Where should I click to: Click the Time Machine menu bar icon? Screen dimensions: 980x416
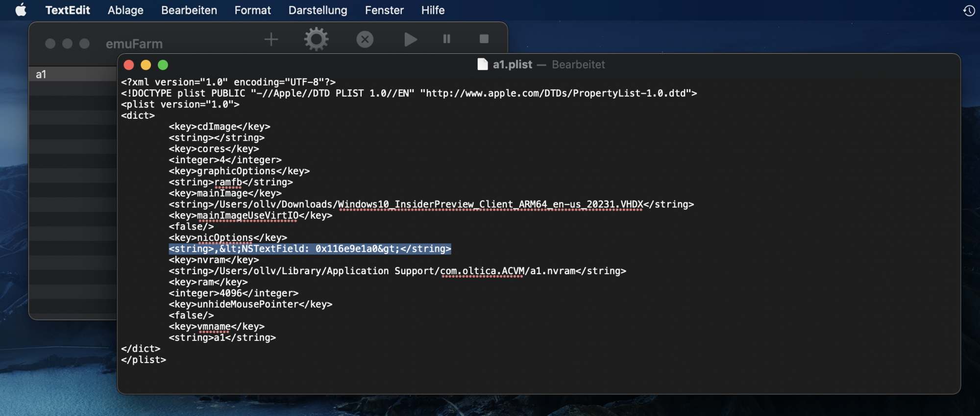tap(969, 10)
